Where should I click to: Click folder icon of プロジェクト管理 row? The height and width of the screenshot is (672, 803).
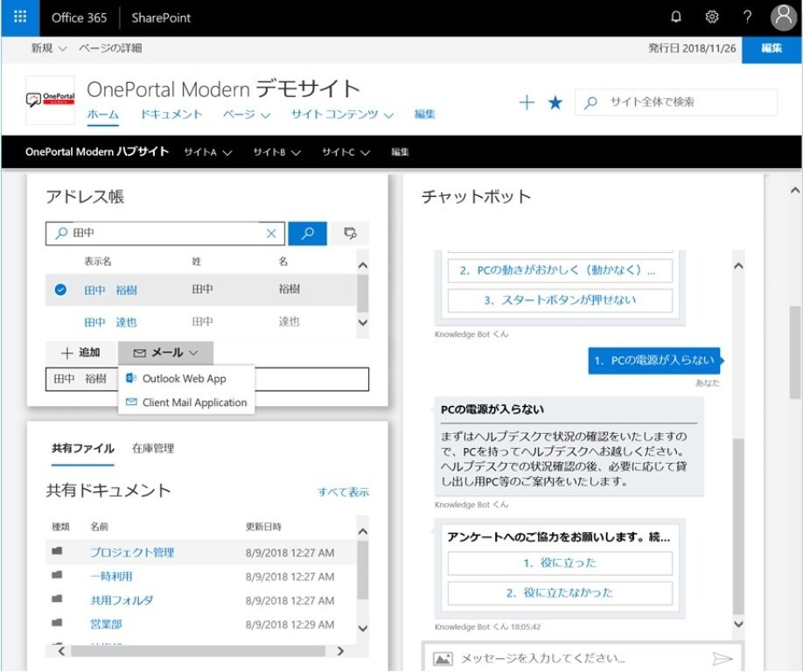[57, 551]
